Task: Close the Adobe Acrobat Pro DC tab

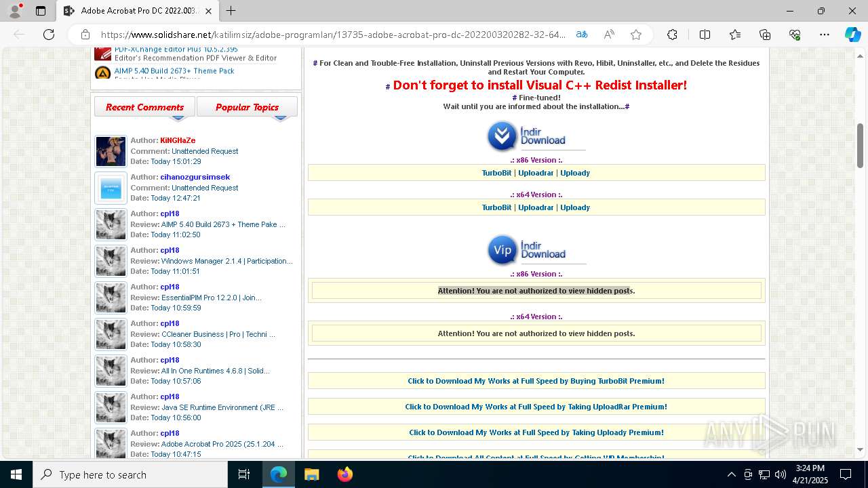Action: tap(208, 11)
